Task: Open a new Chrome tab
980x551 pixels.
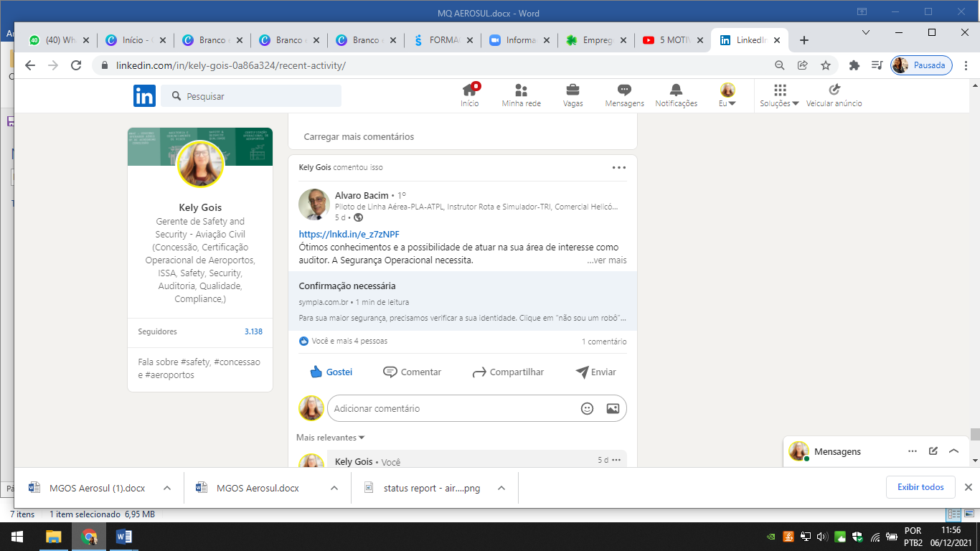Action: click(x=804, y=40)
